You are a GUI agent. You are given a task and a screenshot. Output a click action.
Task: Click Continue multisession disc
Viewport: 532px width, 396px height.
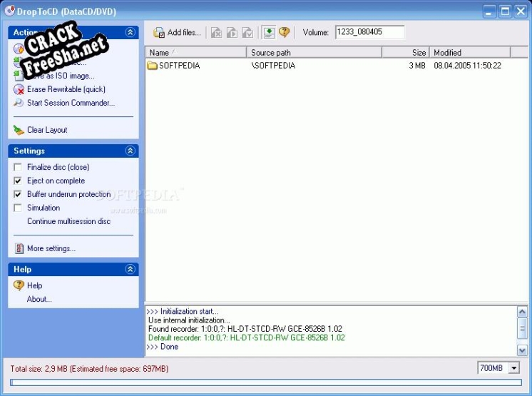68,221
